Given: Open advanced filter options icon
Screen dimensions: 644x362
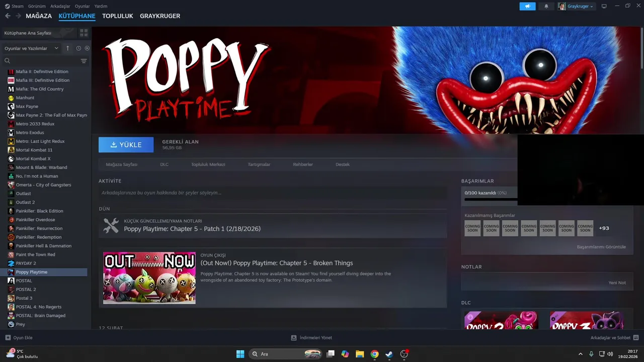Looking at the screenshot, I should pos(84,61).
